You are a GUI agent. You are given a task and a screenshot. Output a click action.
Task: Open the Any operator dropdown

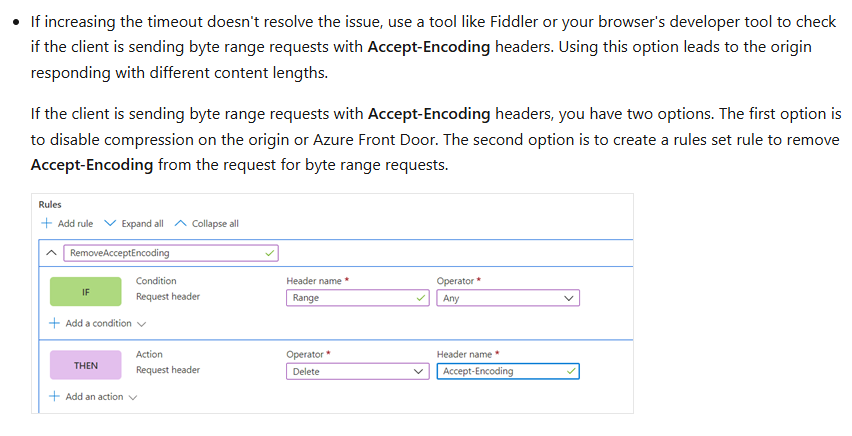coord(508,298)
